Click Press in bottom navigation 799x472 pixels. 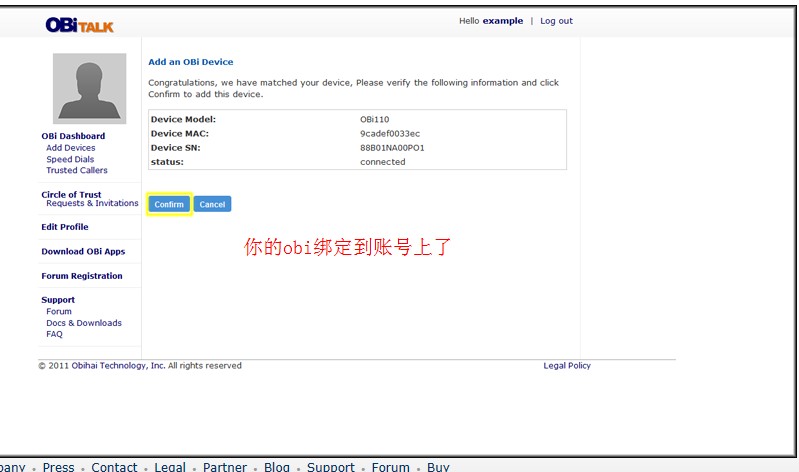coord(59,467)
